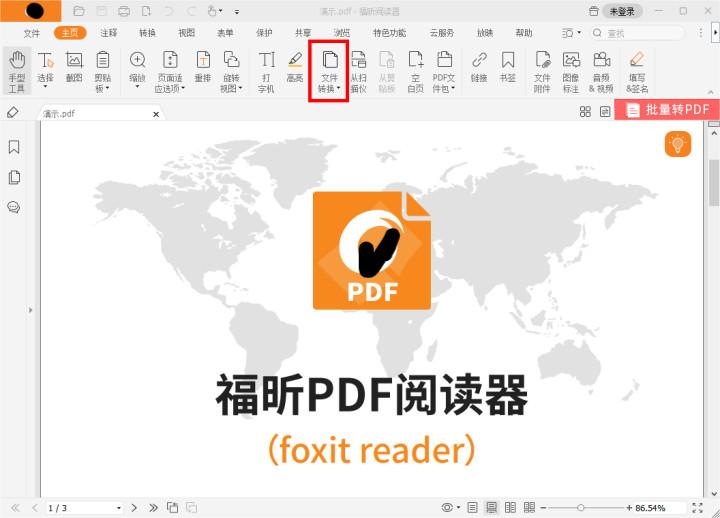Expand the eye view-mode dropdown in status bar
This screenshot has width=720, height=518.
(x=458, y=508)
